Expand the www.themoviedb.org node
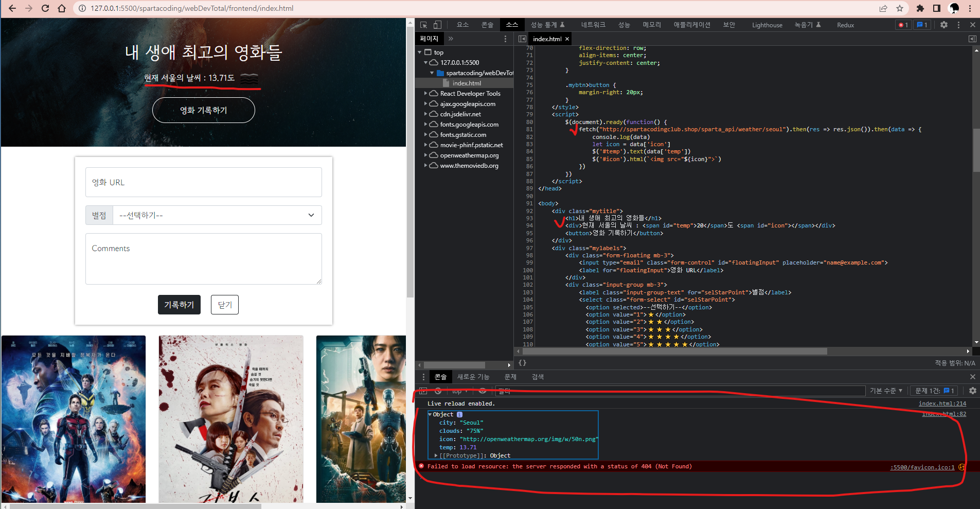This screenshot has width=980, height=509. 425,165
